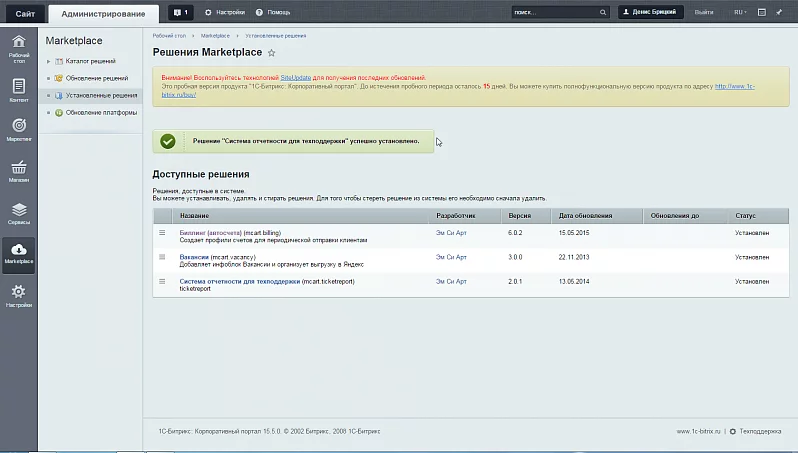
Task: Open the Контент sidebar section
Action: (18, 91)
